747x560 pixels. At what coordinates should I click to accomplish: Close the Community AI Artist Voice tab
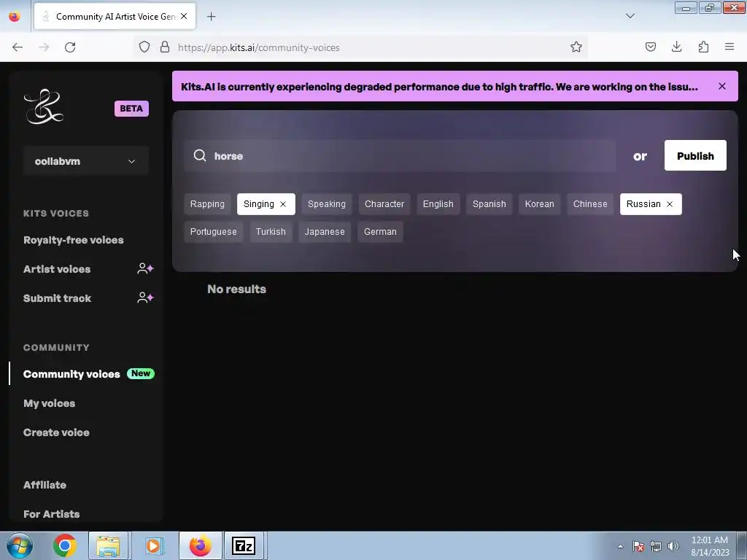point(184,16)
